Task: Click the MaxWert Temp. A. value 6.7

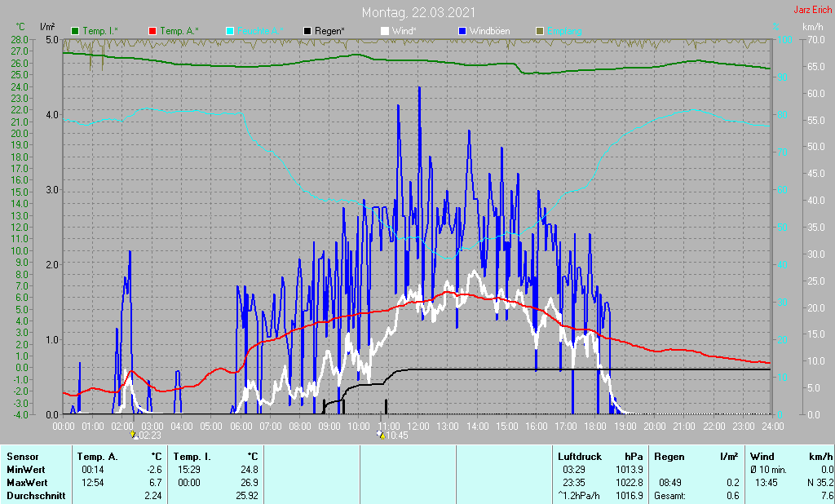Action: pos(155,483)
